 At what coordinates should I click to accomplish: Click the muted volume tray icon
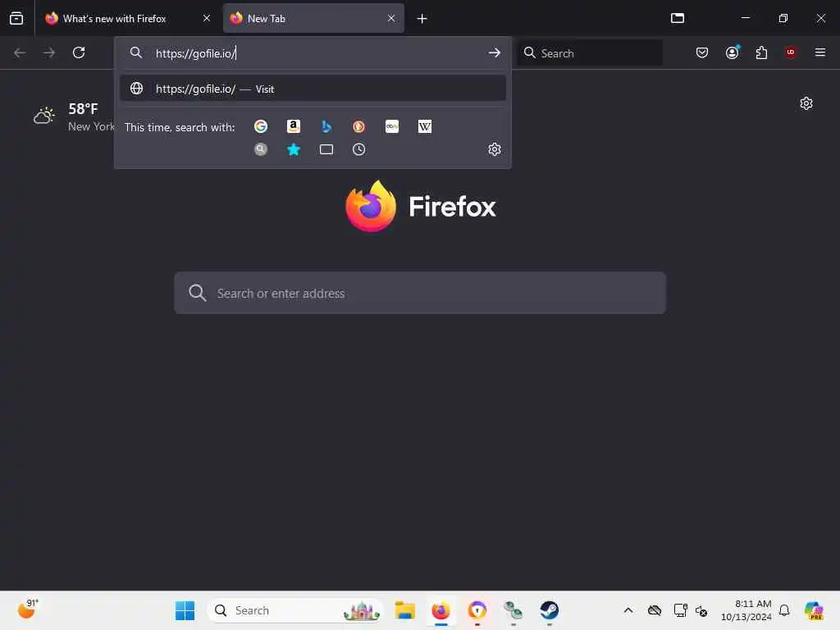[701, 610]
